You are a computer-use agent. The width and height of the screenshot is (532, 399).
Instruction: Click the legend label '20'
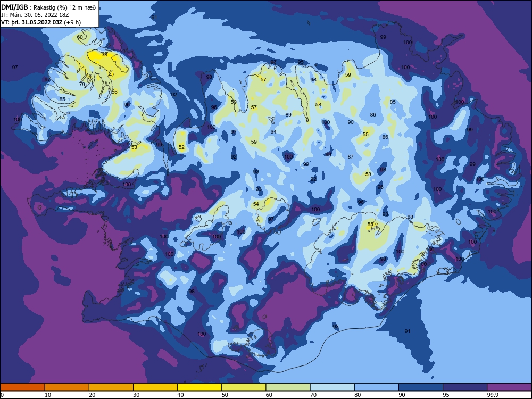point(92,395)
